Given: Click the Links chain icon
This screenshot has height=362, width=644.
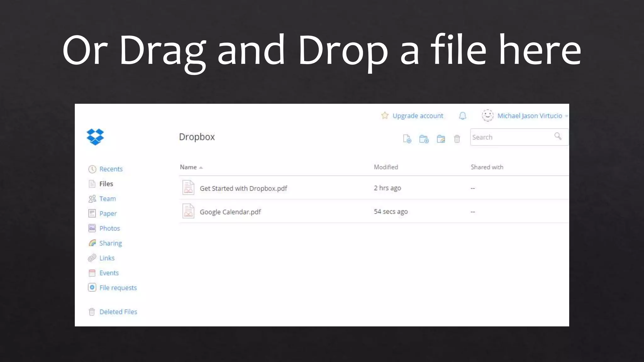Looking at the screenshot, I should 92,258.
